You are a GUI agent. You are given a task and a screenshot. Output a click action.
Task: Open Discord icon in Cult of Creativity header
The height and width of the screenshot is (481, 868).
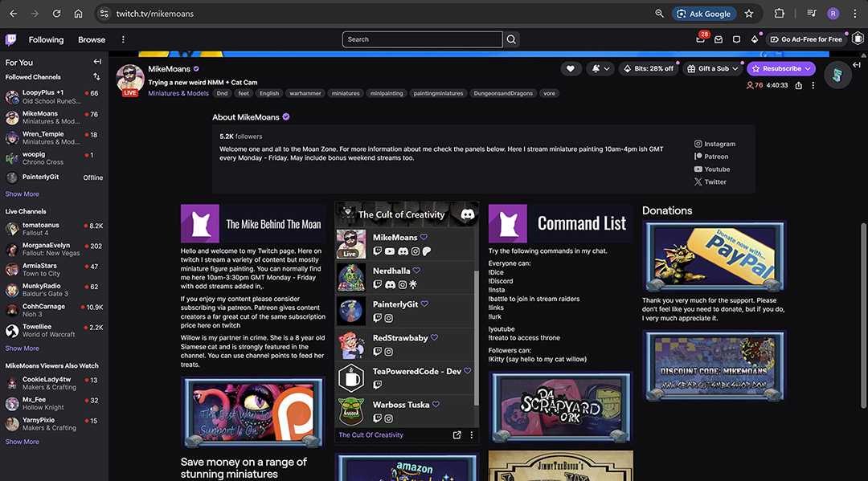[468, 214]
